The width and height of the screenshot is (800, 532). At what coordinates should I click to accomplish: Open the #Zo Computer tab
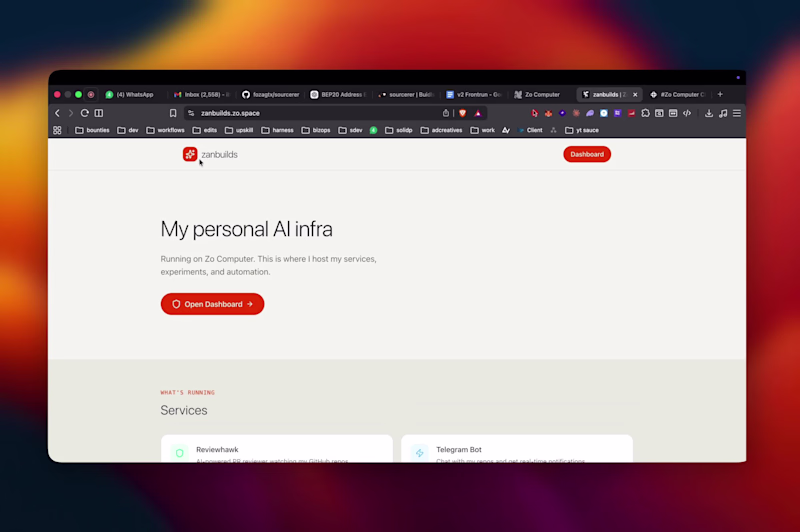[x=678, y=94]
